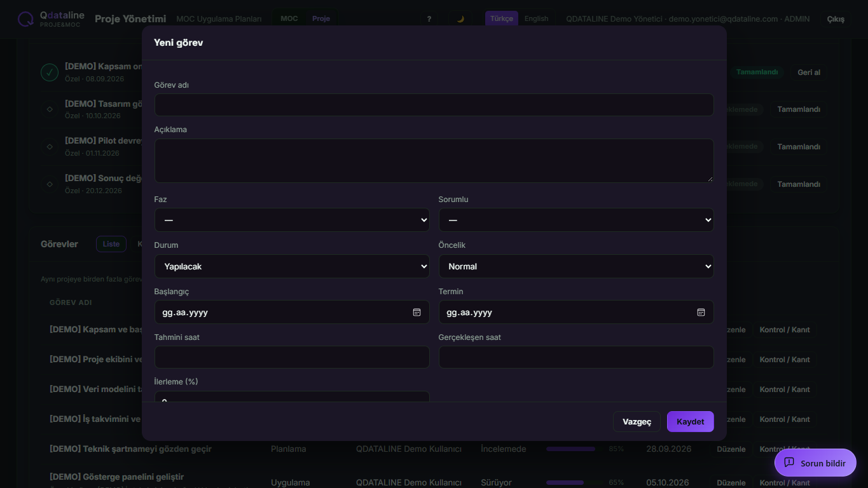This screenshot has width=868, height=488.
Task: Open the Sorumlu dropdown
Action: (576, 220)
